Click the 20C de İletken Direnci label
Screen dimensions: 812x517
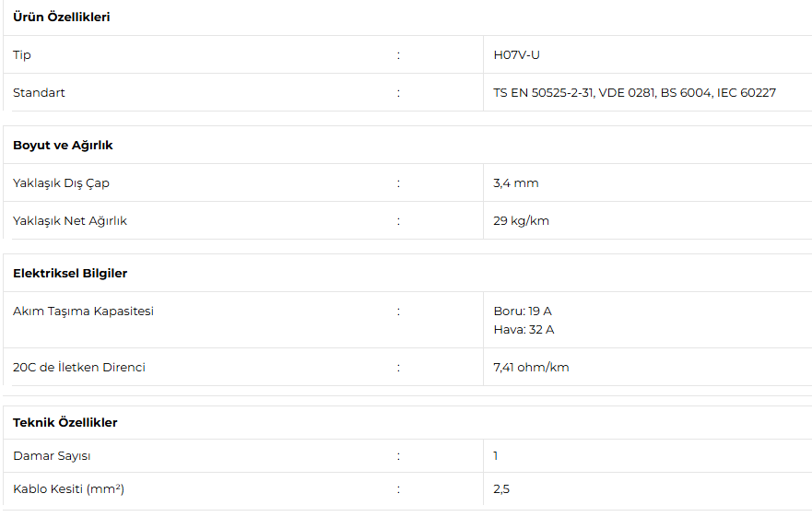click(79, 368)
